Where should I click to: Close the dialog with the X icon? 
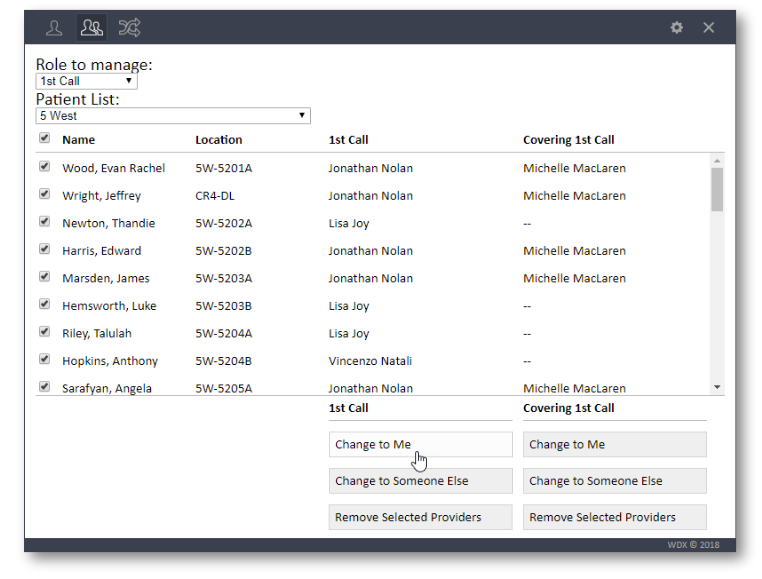click(x=709, y=28)
